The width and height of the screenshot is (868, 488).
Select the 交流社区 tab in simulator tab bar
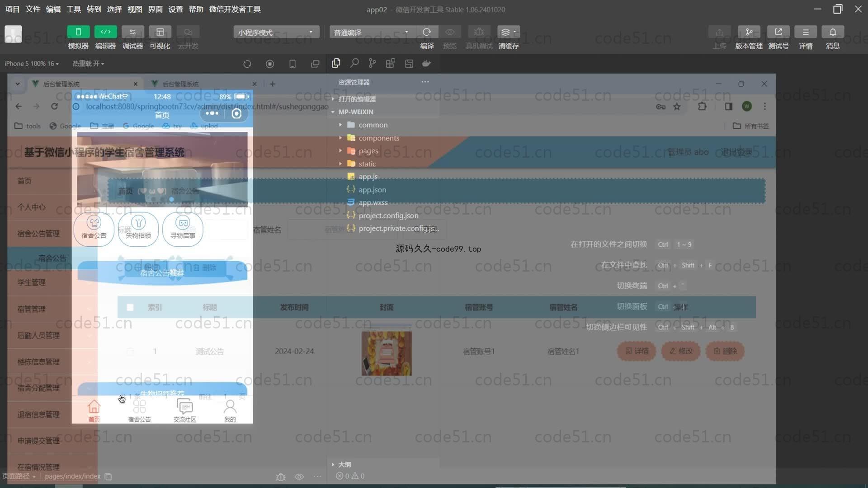click(x=185, y=410)
